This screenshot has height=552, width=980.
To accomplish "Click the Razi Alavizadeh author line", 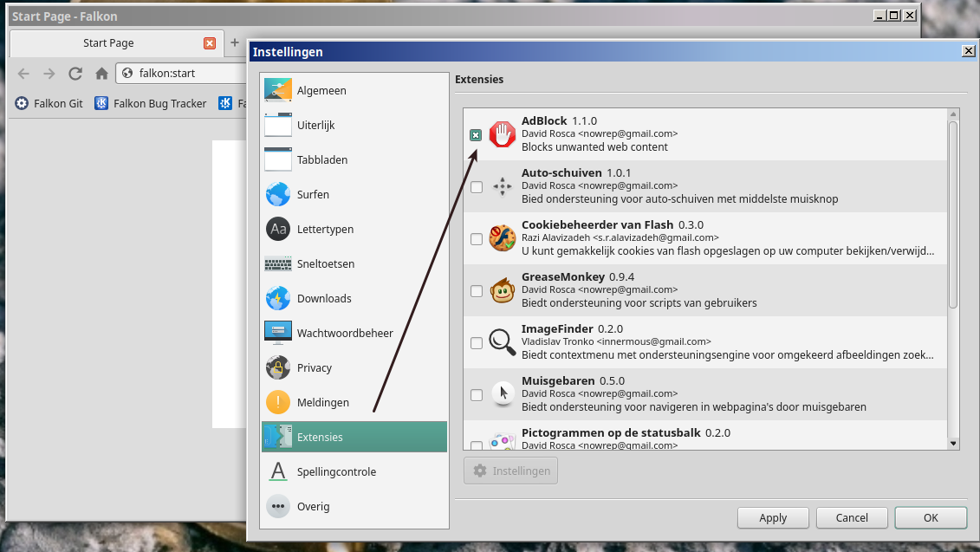I will coord(620,237).
